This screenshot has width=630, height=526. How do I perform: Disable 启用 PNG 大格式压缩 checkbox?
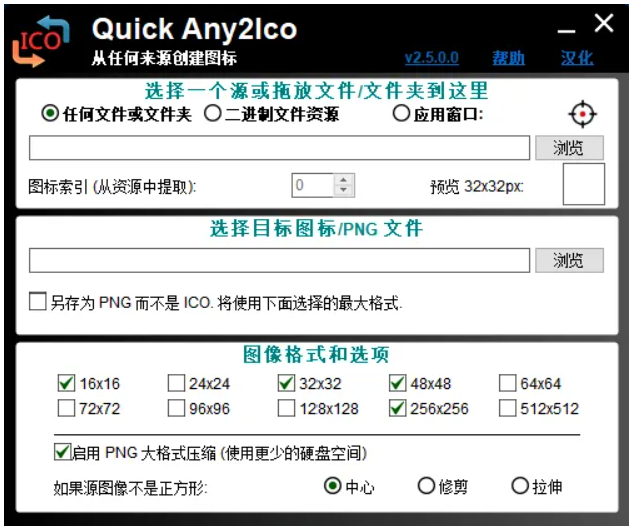[63, 452]
